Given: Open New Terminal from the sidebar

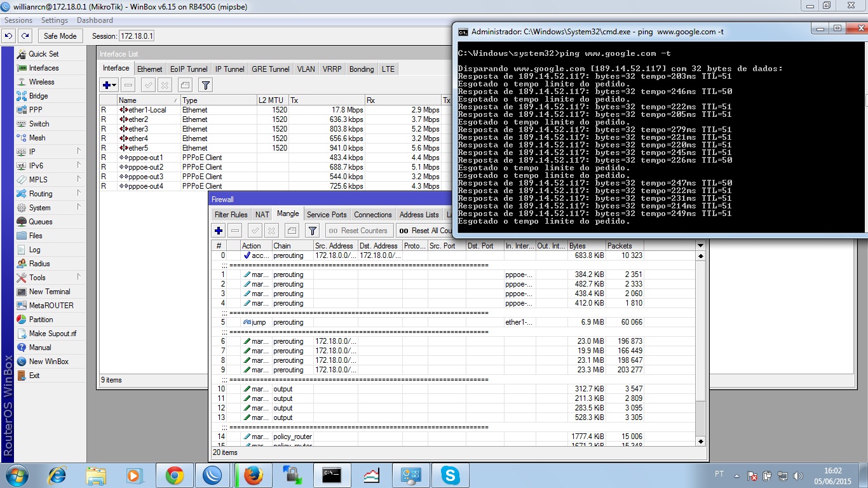Looking at the screenshot, I should 49,292.
